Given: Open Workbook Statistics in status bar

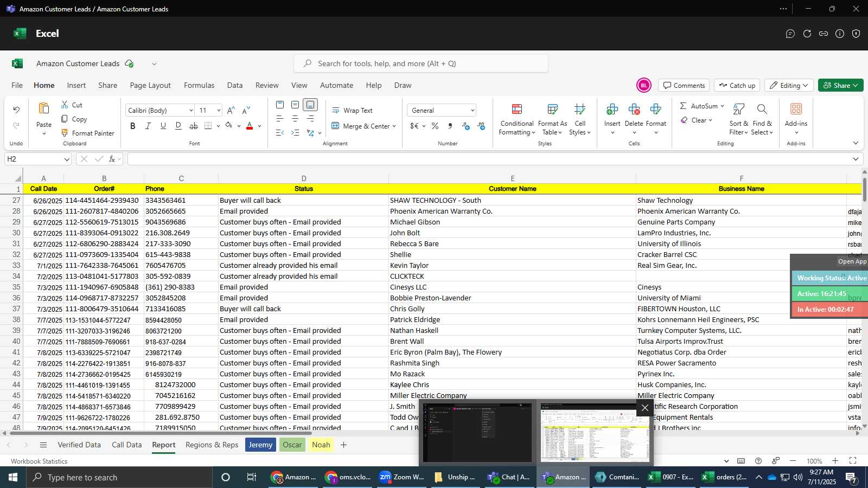Looking at the screenshot, I should pos(39,461).
